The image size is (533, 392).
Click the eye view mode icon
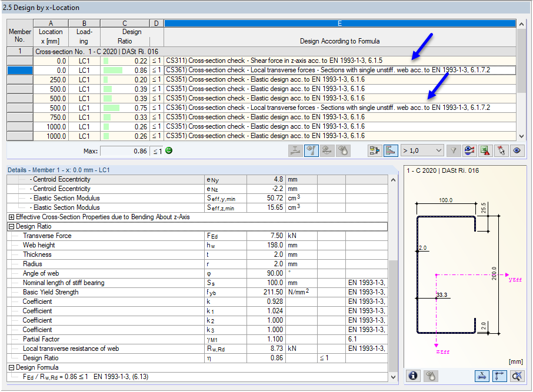point(517,150)
